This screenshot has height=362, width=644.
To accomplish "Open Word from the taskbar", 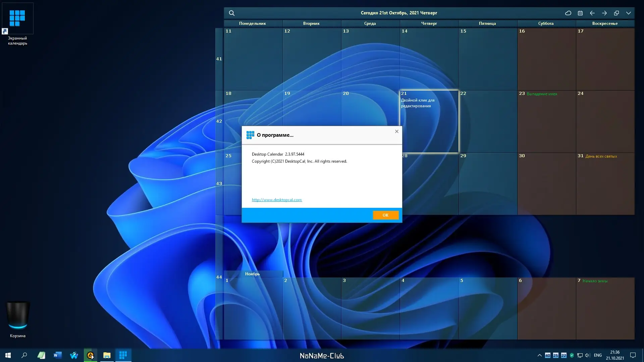I will click(x=57, y=355).
